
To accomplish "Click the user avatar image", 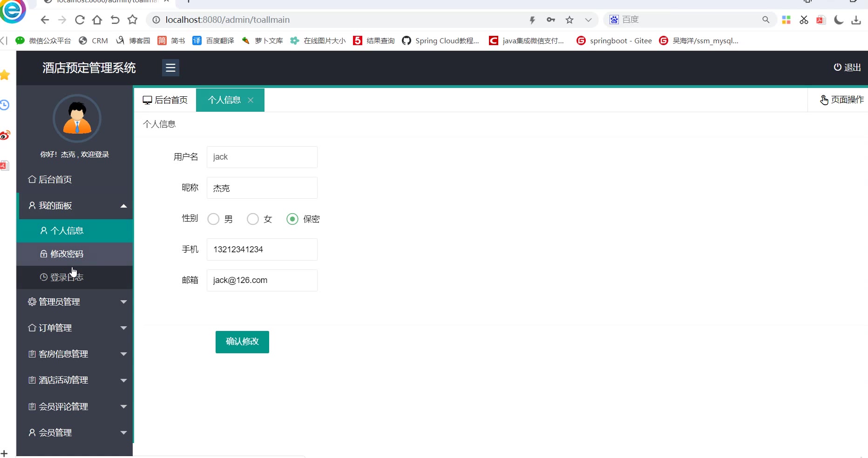I will pyautogui.click(x=77, y=118).
